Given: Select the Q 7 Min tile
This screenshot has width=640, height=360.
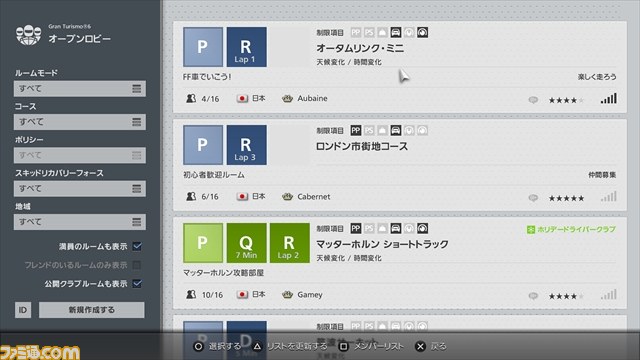Looking at the screenshot, I should pyautogui.click(x=247, y=243).
